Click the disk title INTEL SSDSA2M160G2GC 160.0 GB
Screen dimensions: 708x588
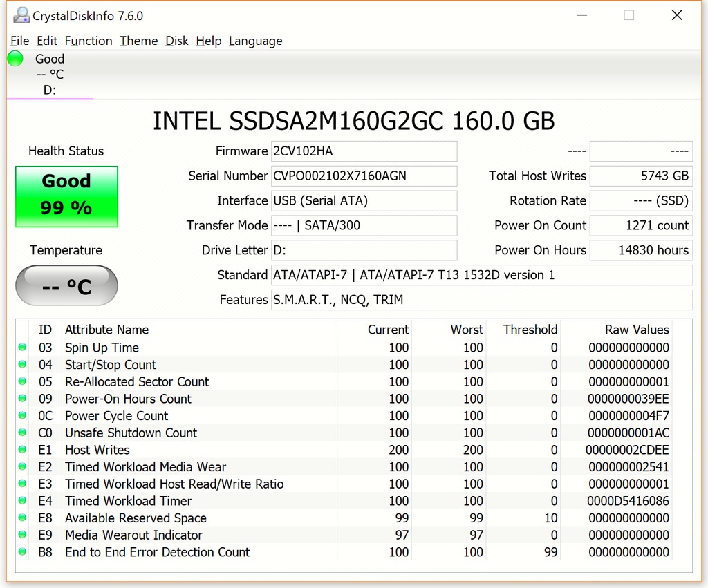coord(354,121)
